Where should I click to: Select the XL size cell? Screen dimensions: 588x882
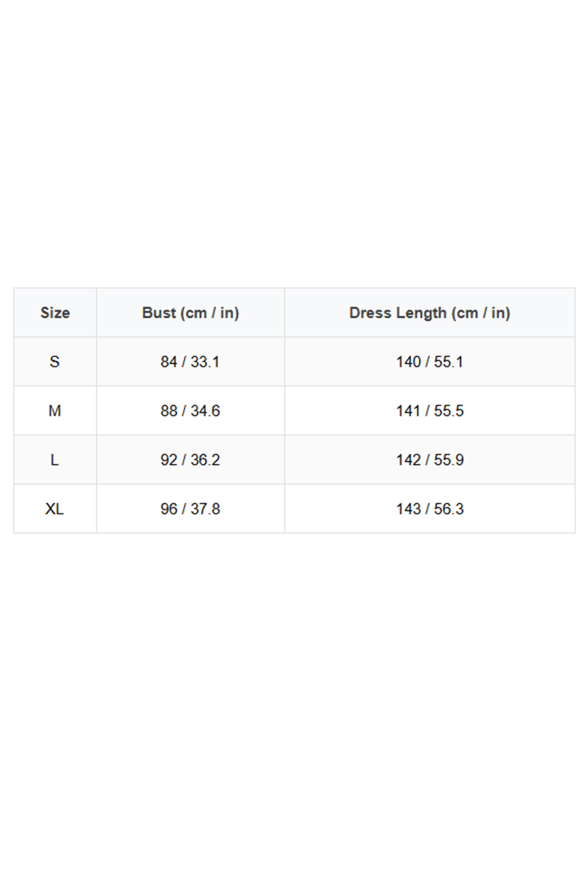click(55, 509)
